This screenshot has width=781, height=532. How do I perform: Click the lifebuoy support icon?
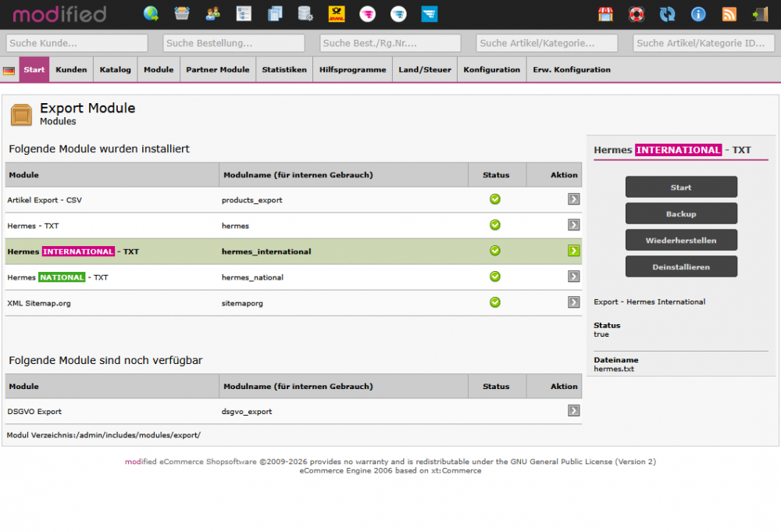(x=637, y=14)
